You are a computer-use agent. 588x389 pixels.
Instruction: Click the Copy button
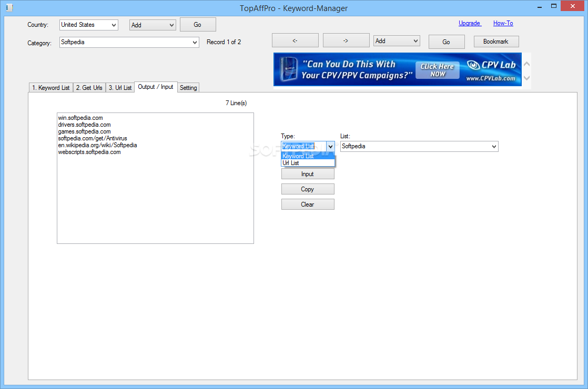tap(308, 189)
